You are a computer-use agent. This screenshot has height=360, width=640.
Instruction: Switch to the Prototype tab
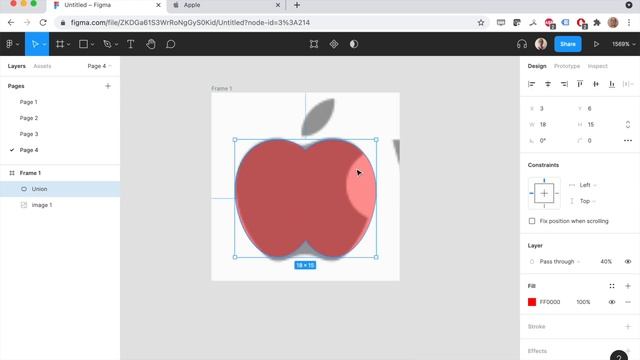coord(567,66)
